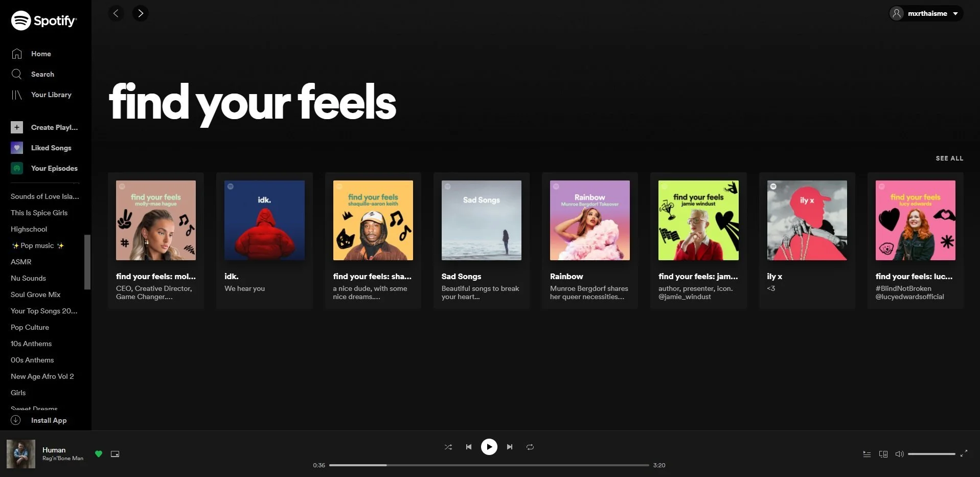Open the ily x playlist cover
Viewport: 980px width, 477px height.
[807, 220]
